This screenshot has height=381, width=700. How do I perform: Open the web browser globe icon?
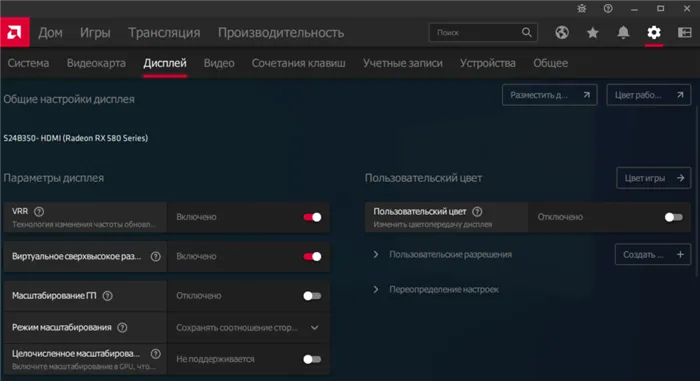pos(562,32)
